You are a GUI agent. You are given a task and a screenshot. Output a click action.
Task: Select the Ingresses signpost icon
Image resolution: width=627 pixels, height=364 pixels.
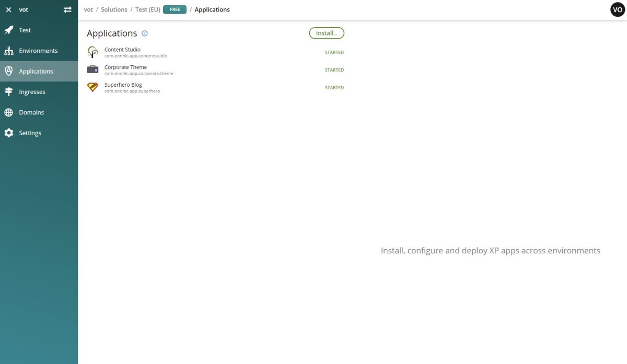coord(8,91)
